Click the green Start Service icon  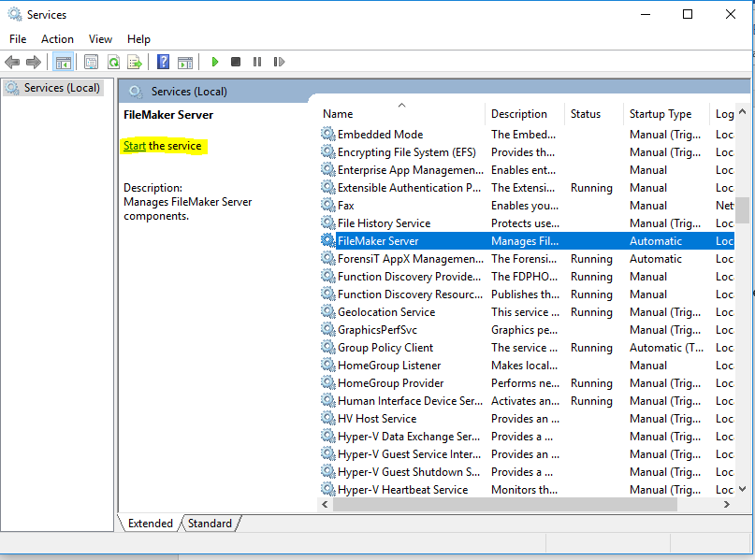point(215,62)
